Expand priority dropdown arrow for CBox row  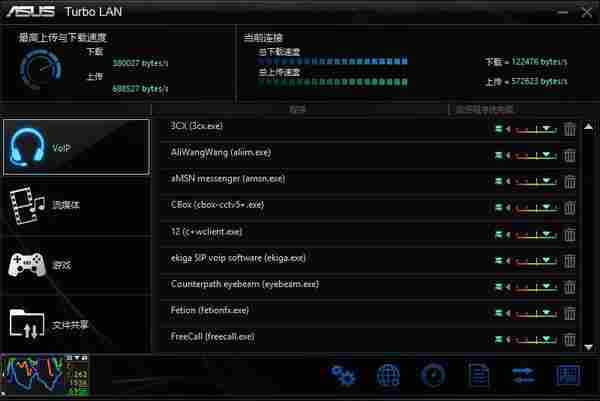pos(546,207)
